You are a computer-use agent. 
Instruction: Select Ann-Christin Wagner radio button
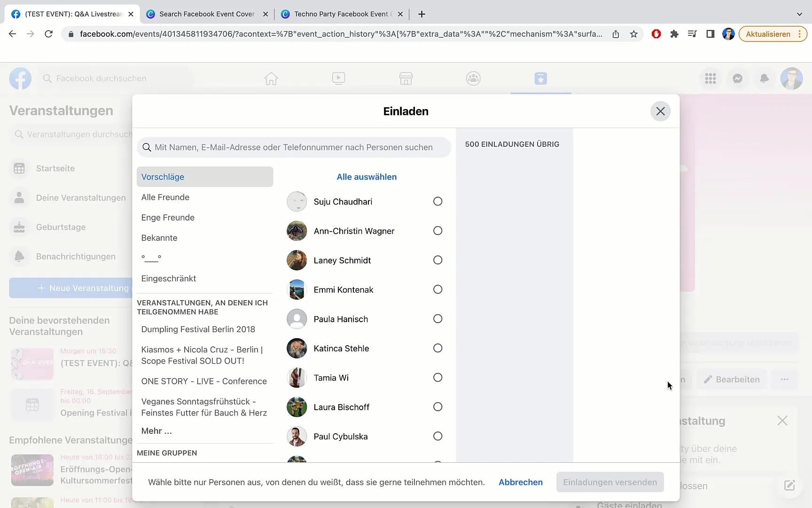tap(437, 231)
